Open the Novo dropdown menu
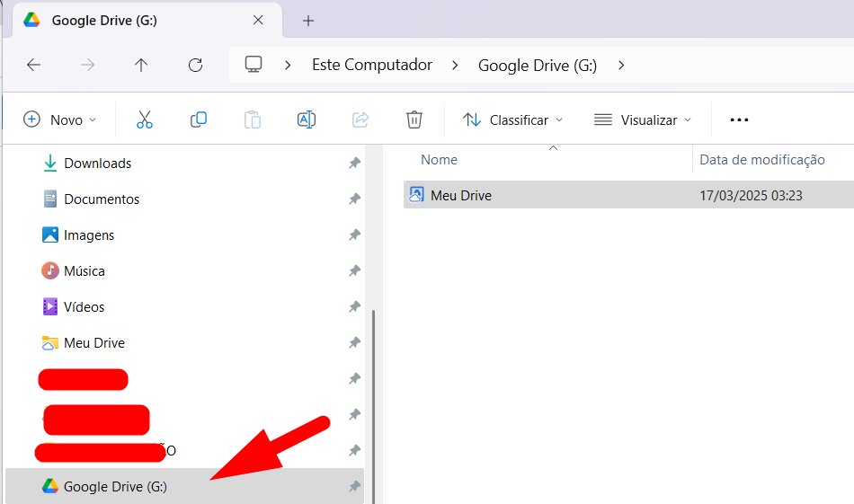 tap(59, 119)
